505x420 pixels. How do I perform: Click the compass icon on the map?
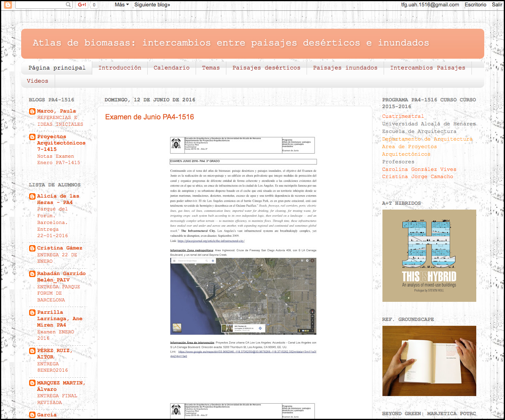(x=312, y=311)
